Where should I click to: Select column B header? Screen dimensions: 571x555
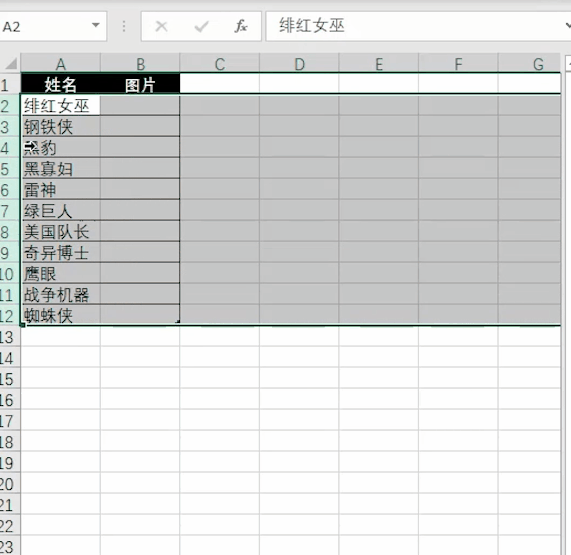pyautogui.click(x=140, y=63)
